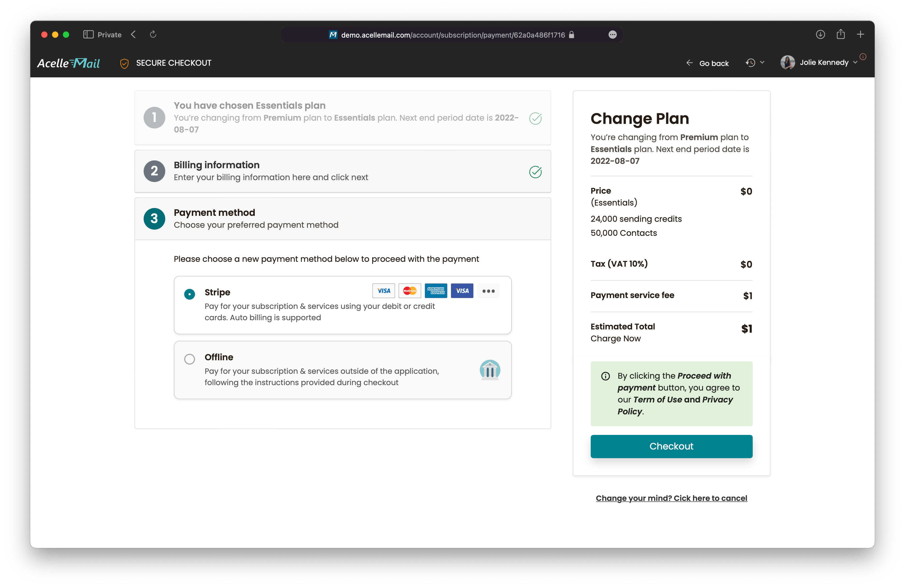Viewport: 905px width, 588px height.
Task: Click the Offline payment icon illustration
Action: point(490,369)
